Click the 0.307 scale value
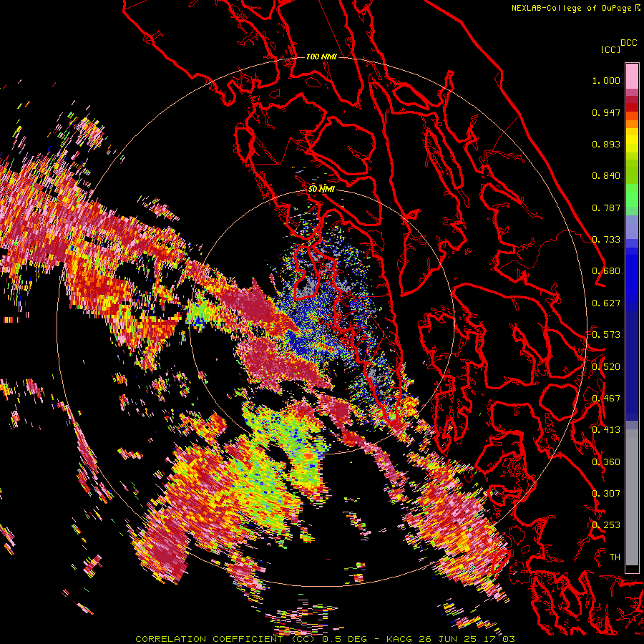 point(606,494)
